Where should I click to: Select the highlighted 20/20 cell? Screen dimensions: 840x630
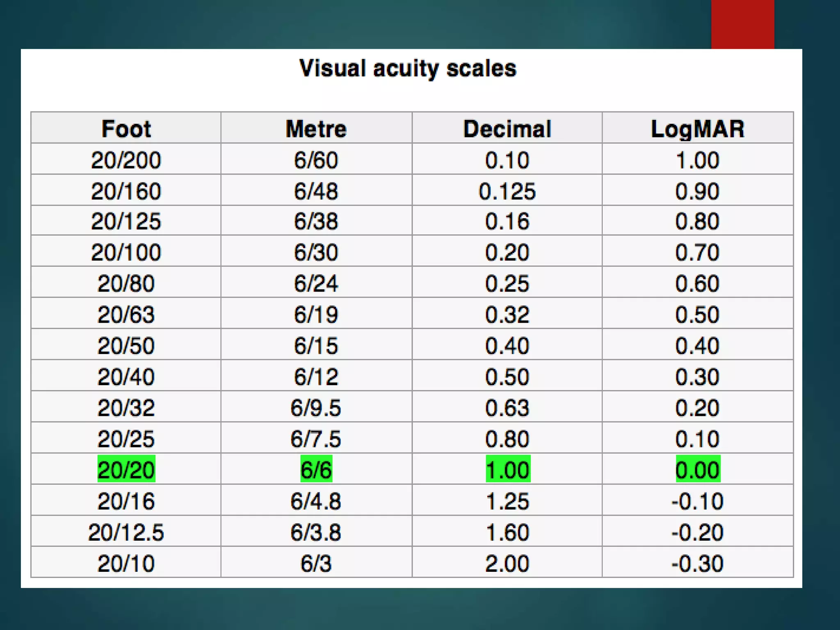click(126, 470)
